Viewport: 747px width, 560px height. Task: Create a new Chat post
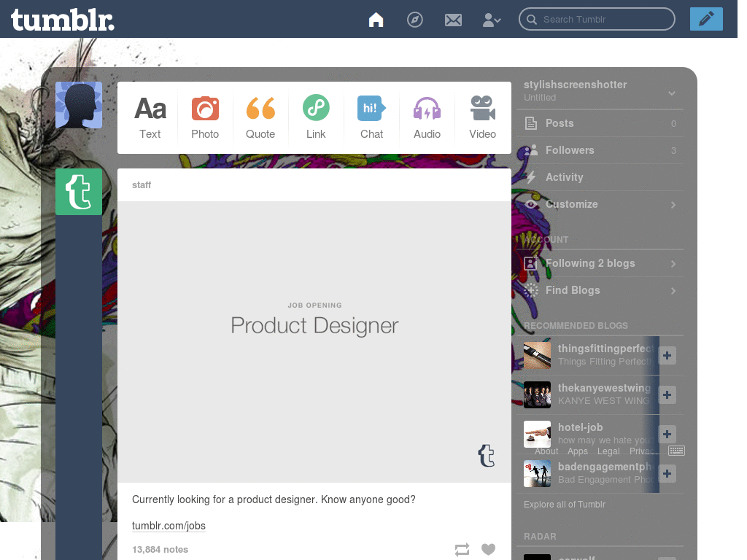(x=371, y=117)
